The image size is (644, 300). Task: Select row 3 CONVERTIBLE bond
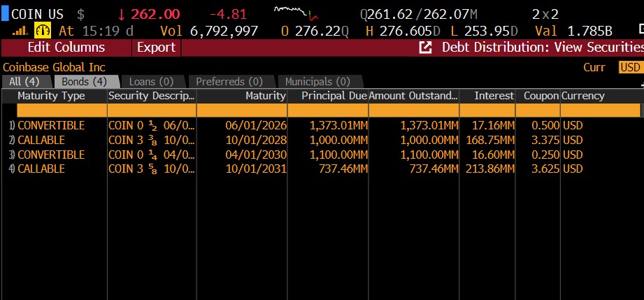click(x=51, y=155)
